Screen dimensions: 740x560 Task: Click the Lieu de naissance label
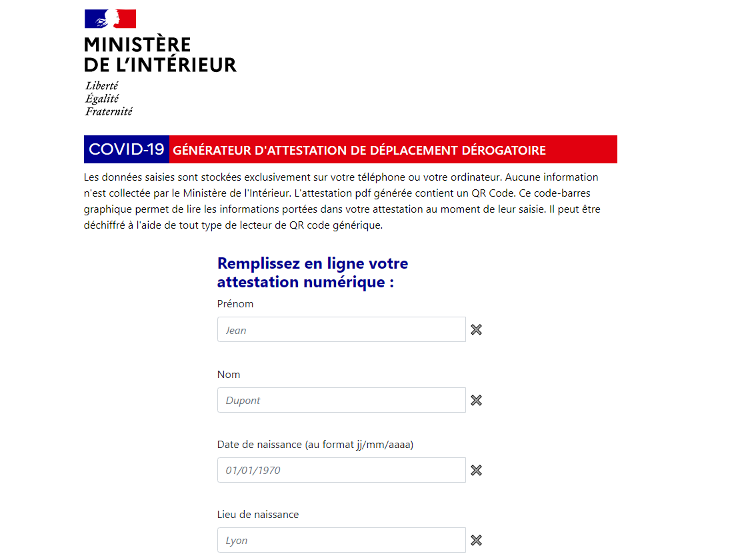coord(258,515)
